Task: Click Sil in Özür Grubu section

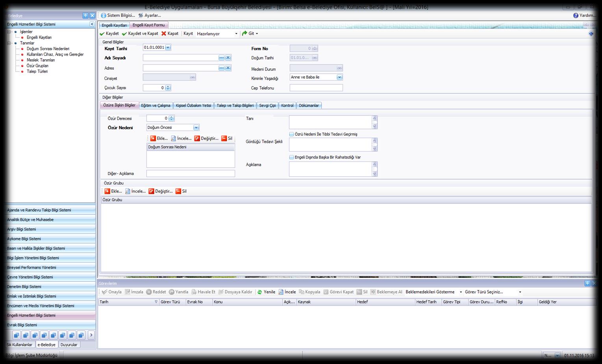Action: coord(181,191)
